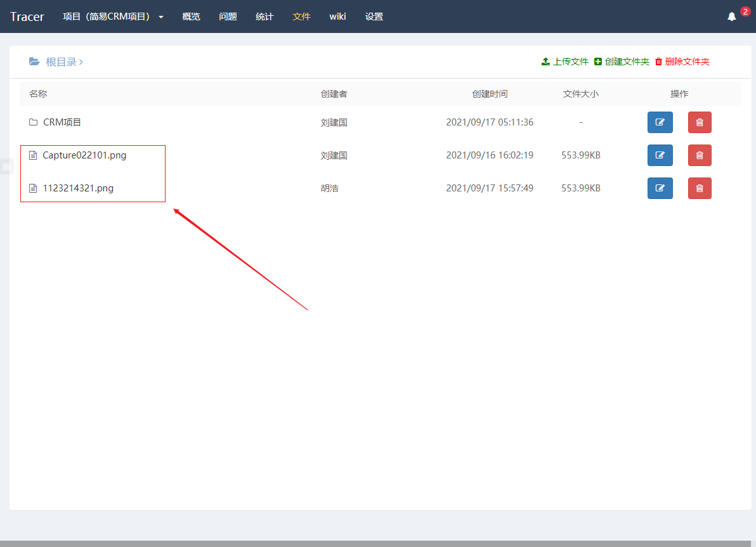Delete the 1123214321.png file
This screenshot has height=547, width=756.
(700, 188)
